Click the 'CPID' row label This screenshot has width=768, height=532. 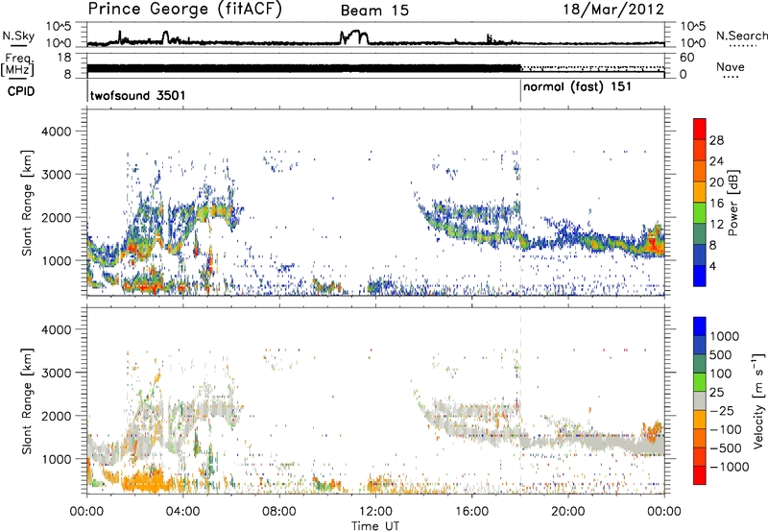21,91
